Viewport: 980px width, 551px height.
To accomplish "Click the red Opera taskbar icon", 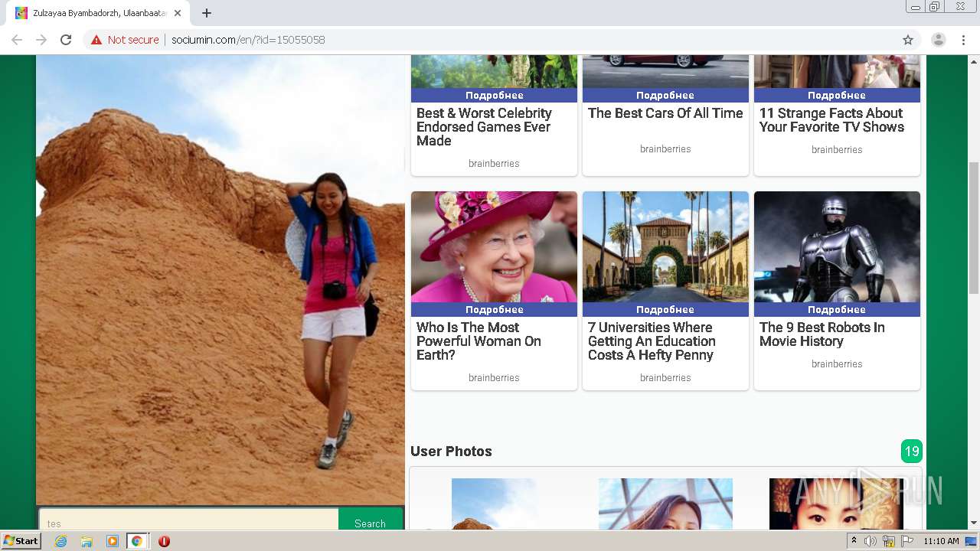I will point(164,541).
